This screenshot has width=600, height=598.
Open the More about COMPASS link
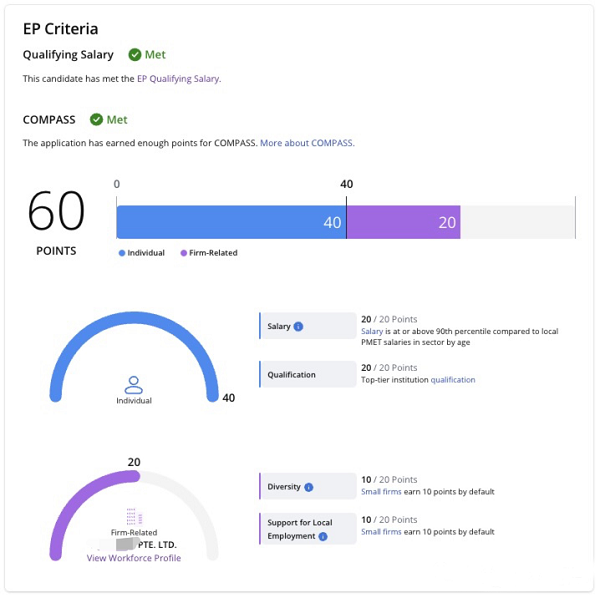coord(307,143)
